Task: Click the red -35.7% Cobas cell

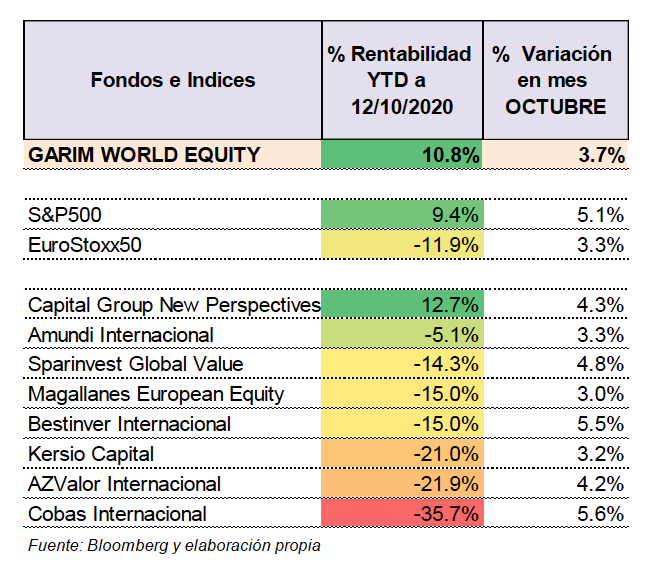Action: tap(402, 513)
